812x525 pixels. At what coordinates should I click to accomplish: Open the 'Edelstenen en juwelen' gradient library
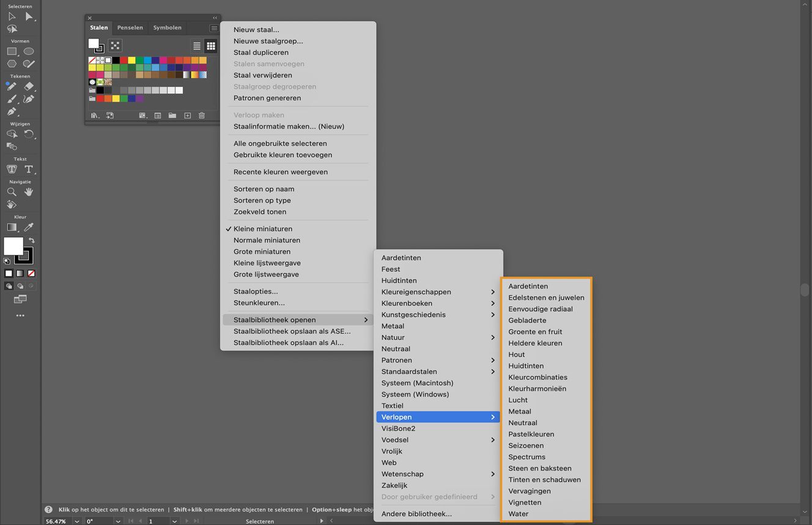(x=546, y=298)
